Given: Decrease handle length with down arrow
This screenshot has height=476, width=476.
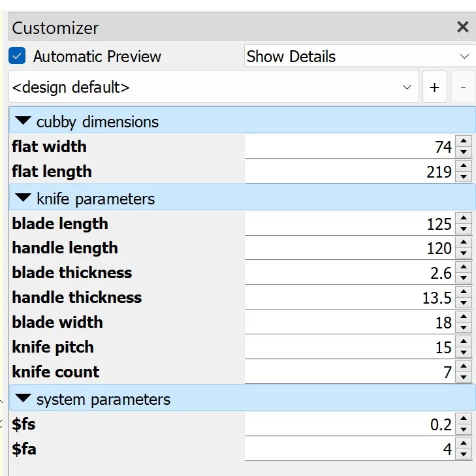Looking at the screenshot, I should [464, 253].
